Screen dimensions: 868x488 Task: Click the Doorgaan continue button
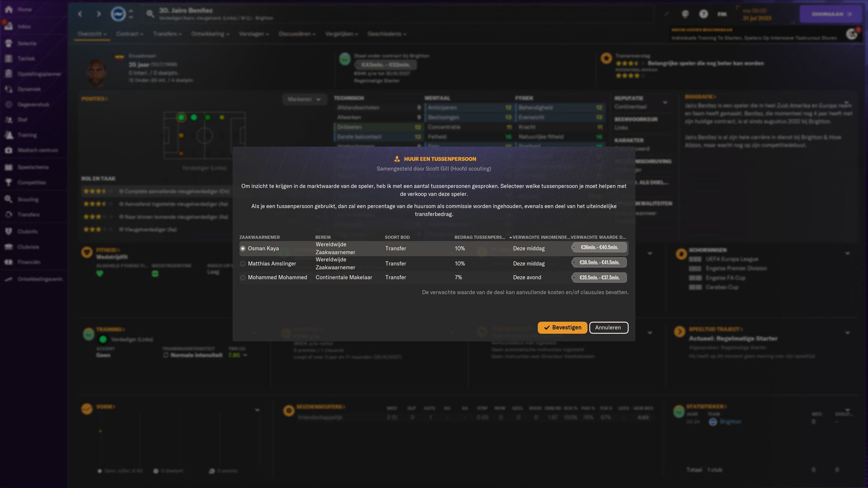tap(831, 14)
